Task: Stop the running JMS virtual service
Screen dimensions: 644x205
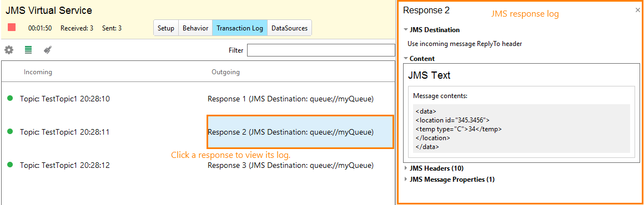Action: coord(12,28)
